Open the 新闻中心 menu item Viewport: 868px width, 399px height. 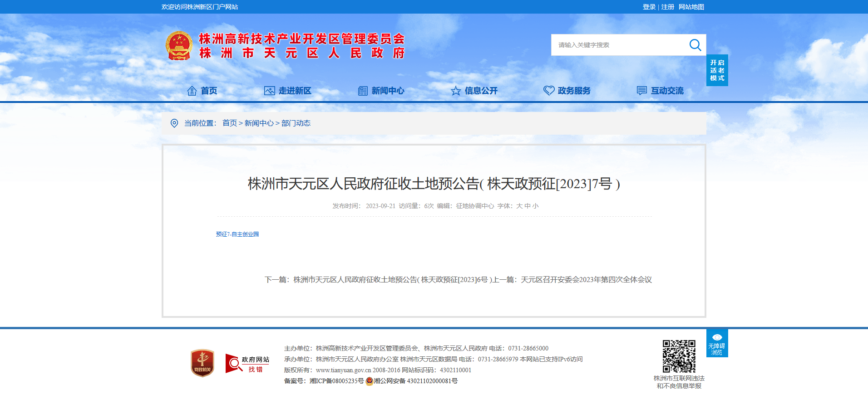388,91
